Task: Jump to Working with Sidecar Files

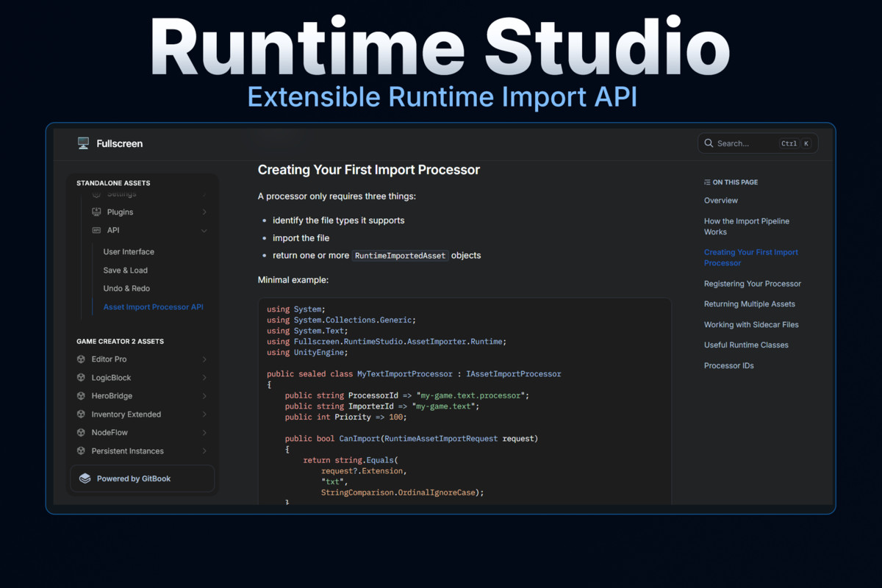Action: (751, 325)
